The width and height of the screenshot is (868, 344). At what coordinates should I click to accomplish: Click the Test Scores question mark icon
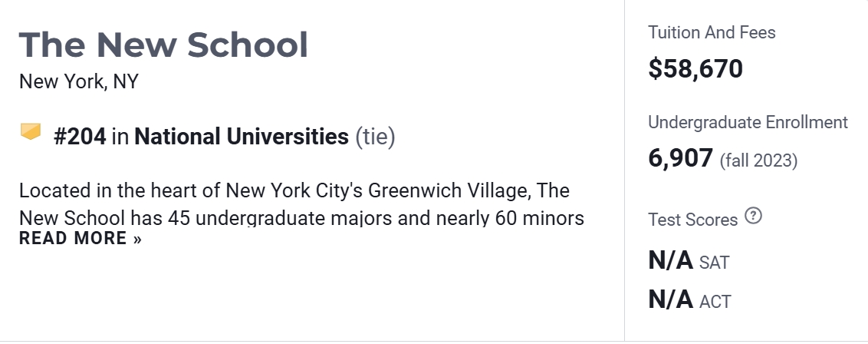point(754,217)
